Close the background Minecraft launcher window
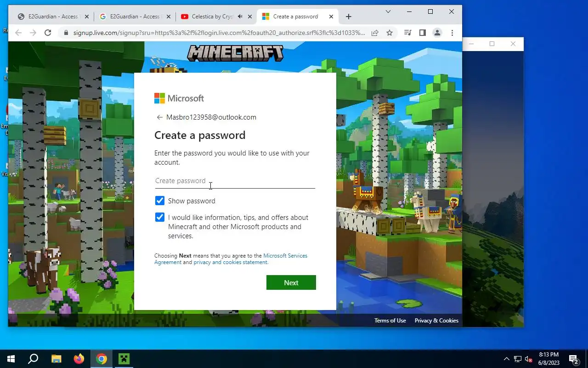Image resolution: width=588 pixels, height=368 pixels. coord(513,44)
